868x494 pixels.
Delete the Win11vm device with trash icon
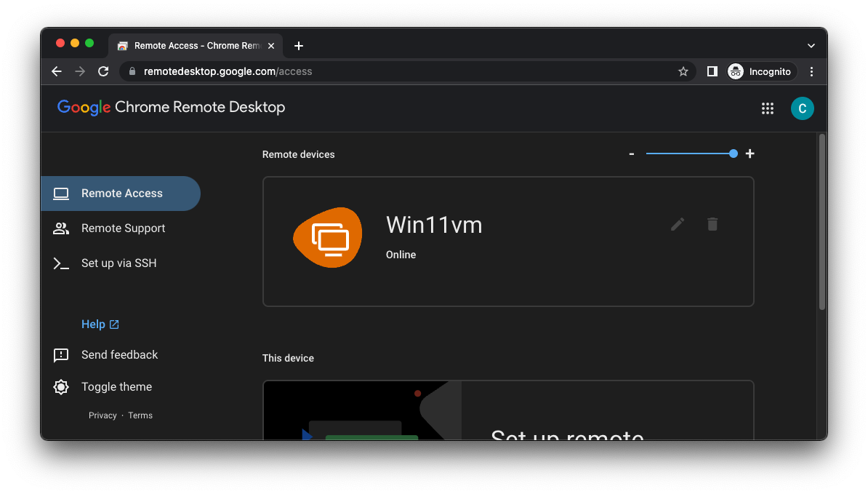click(x=712, y=224)
